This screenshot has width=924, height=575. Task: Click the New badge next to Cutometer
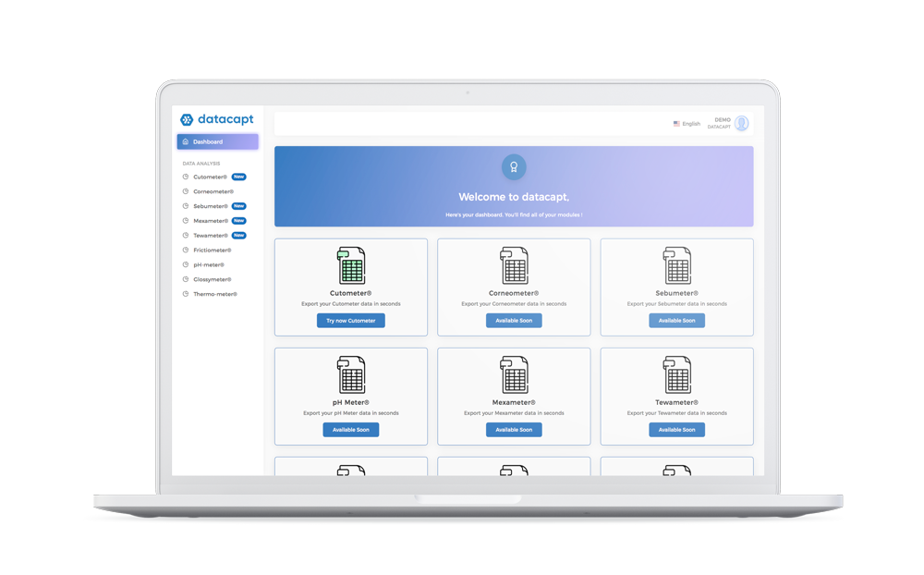point(238,177)
